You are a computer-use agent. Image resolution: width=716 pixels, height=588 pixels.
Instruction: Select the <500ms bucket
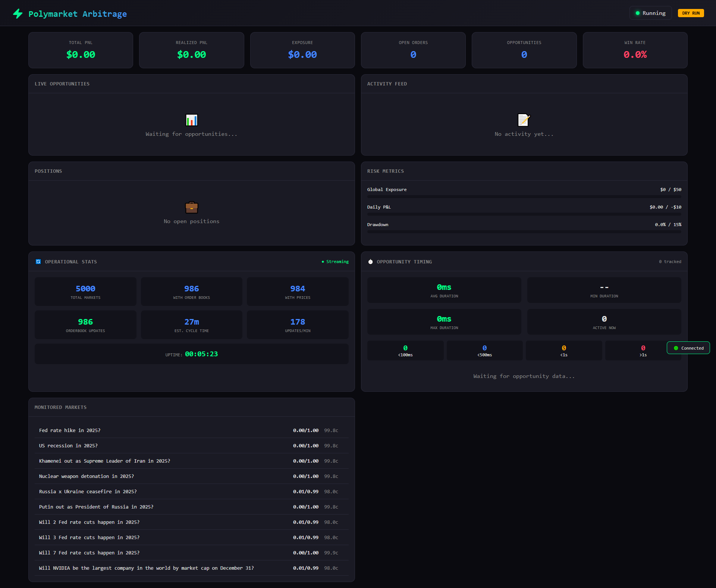pyautogui.click(x=484, y=351)
